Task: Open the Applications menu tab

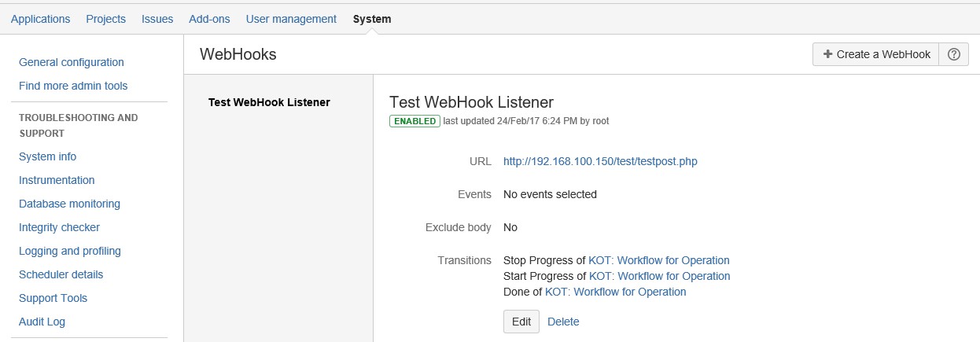Action: (x=40, y=19)
